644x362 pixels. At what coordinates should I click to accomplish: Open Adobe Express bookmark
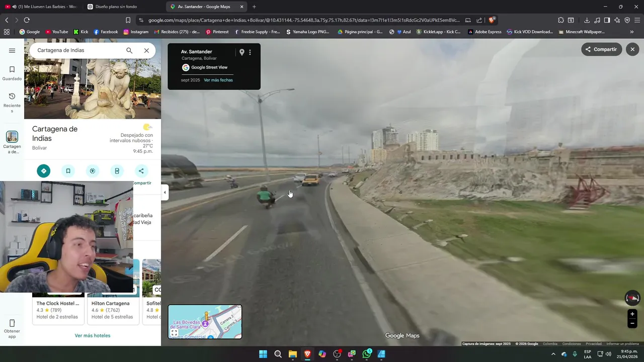tap(485, 32)
